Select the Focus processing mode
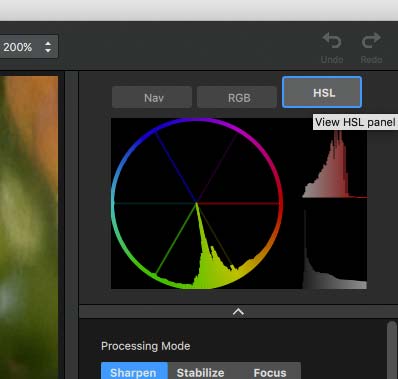This screenshot has width=398, height=379. (269, 371)
